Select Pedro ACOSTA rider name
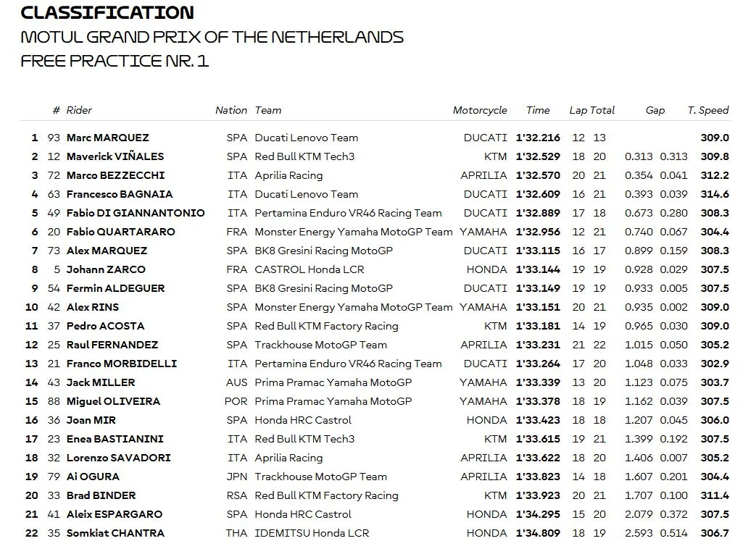Image resolution: width=756 pixels, height=541 pixels. 106,326
